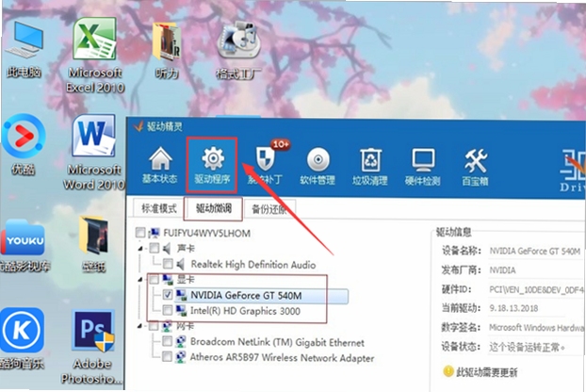The width and height of the screenshot is (586, 392).
Task: Click digital signature Microsoft Windows Hardware value
Action: pyautogui.click(x=537, y=328)
